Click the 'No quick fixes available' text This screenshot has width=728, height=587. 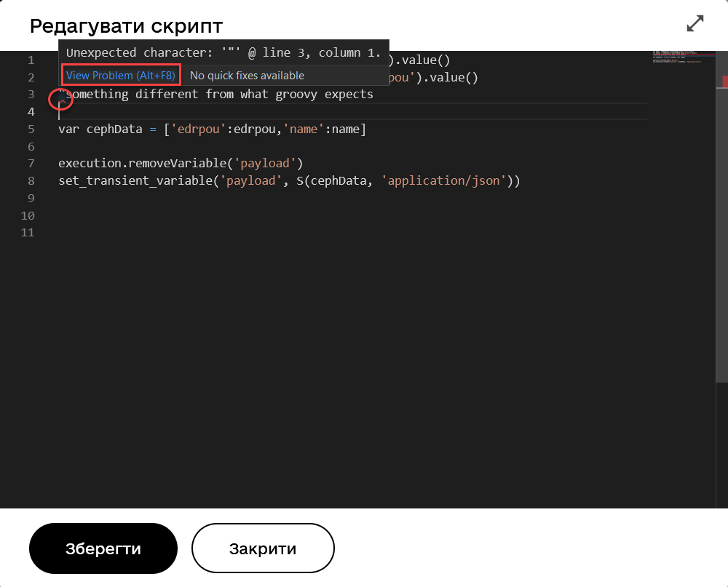tap(247, 75)
